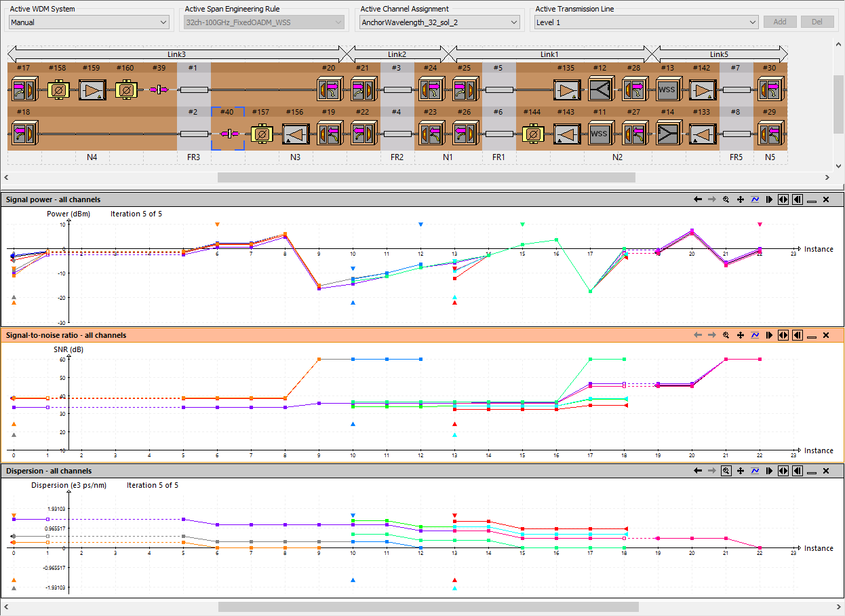Activate zoom tool in Signal-to-noise ratio chart
The height and width of the screenshot is (616, 845).
point(726,335)
